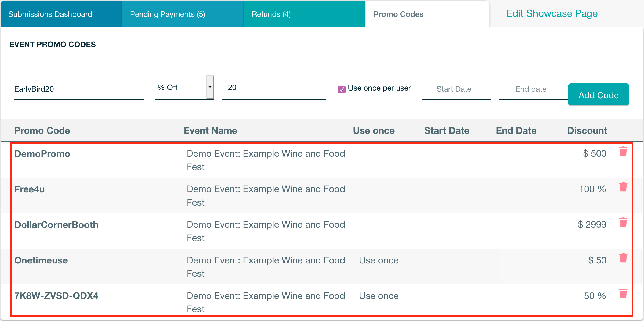Delete the Free4u promo code
The height and width of the screenshot is (321, 644).
tap(623, 187)
